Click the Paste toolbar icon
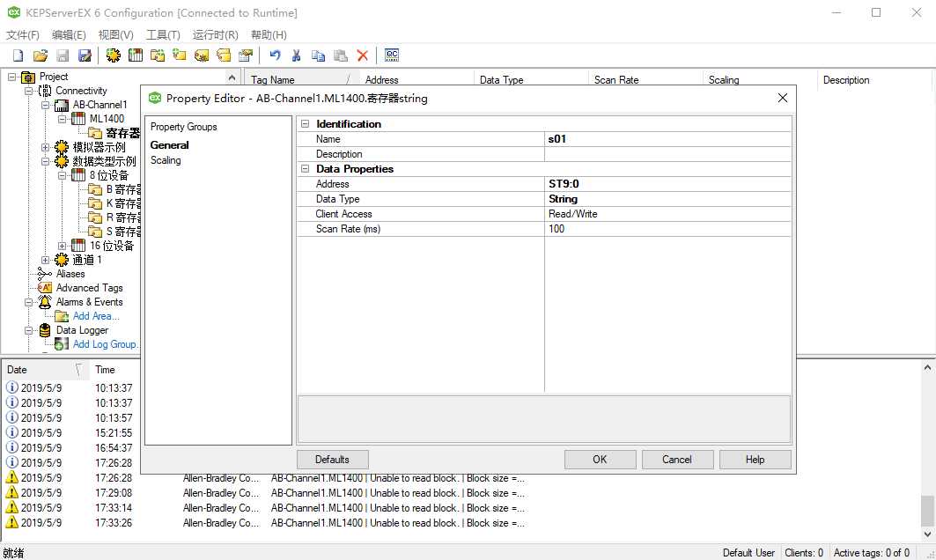 pyautogui.click(x=340, y=55)
